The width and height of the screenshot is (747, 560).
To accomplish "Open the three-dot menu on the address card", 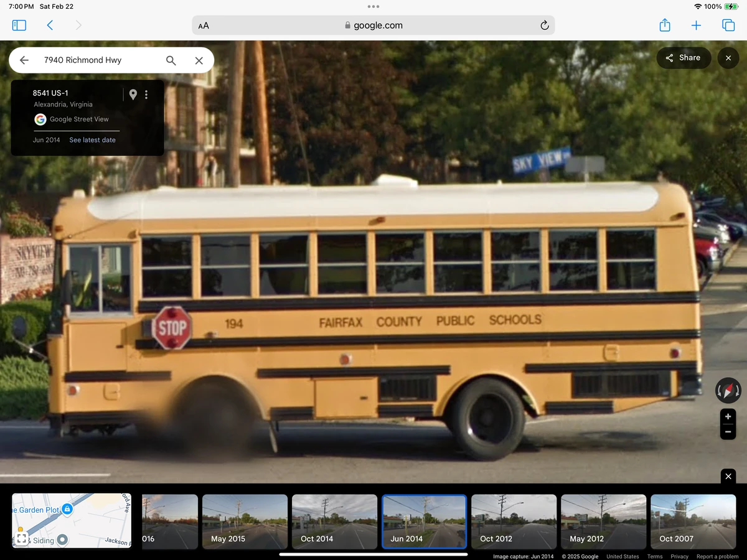I will pos(146,94).
